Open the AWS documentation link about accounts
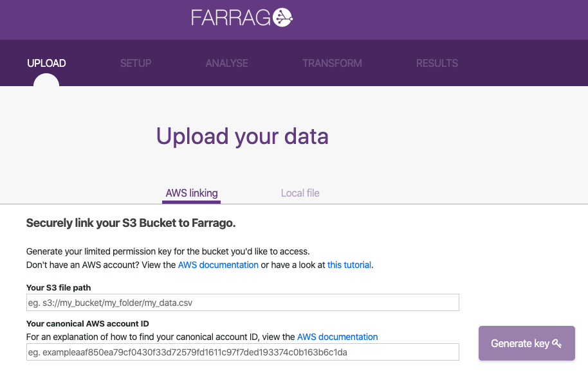 coord(218,265)
